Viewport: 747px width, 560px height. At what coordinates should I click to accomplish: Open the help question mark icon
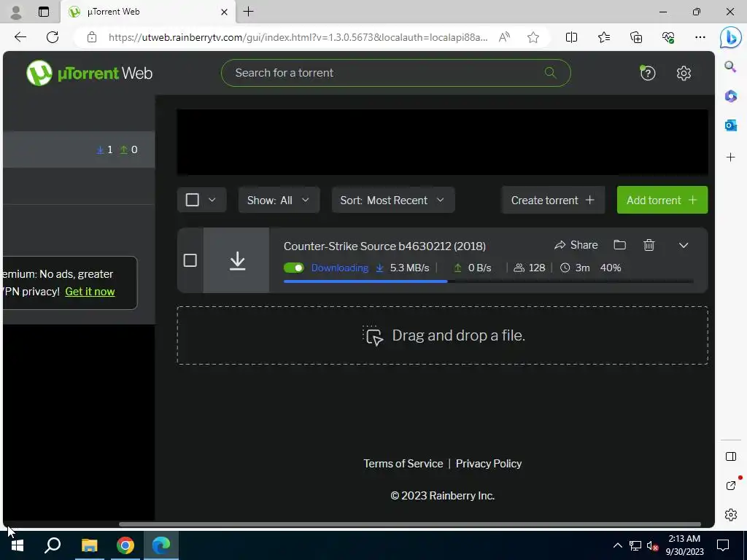tap(648, 73)
